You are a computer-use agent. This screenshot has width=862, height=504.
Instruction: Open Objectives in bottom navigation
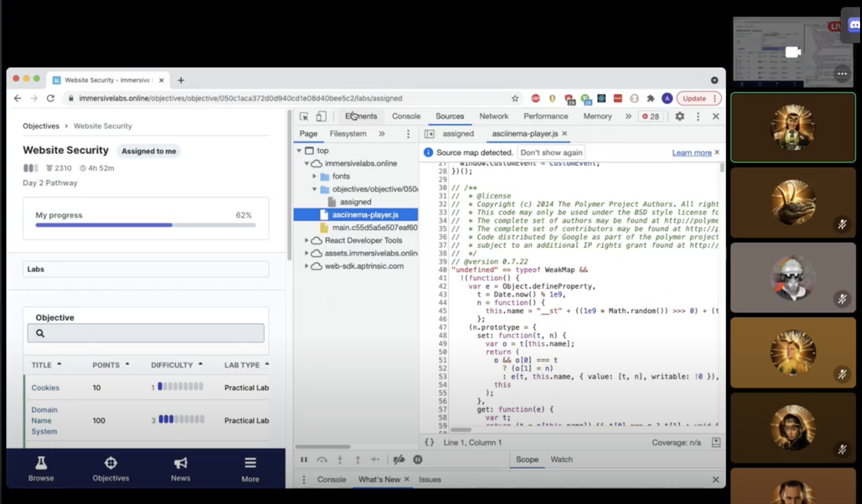(111, 469)
